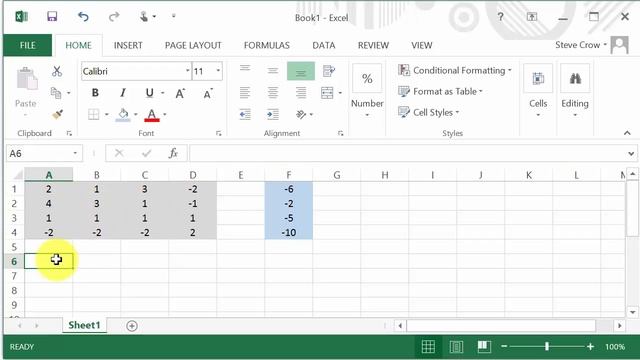This screenshot has height=360, width=640.
Task: Open the Cells group dropdown
Action: click(x=538, y=115)
